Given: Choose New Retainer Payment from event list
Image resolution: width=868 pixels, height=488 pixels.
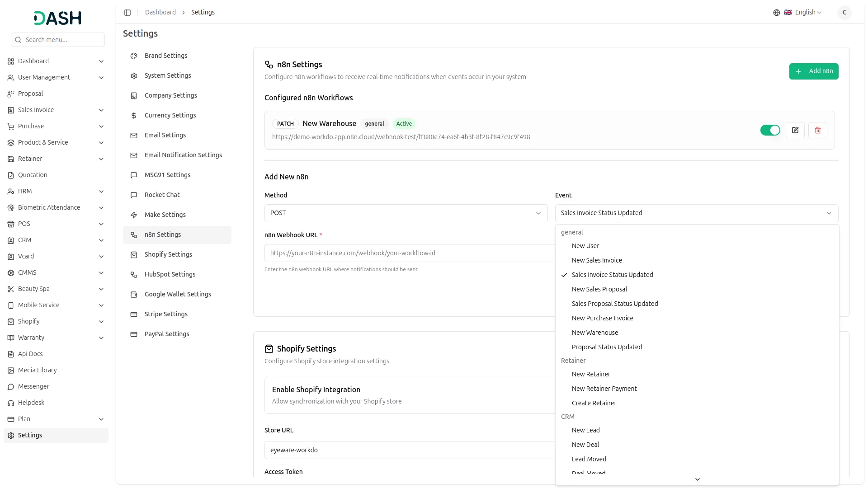Looking at the screenshot, I should point(604,389).
